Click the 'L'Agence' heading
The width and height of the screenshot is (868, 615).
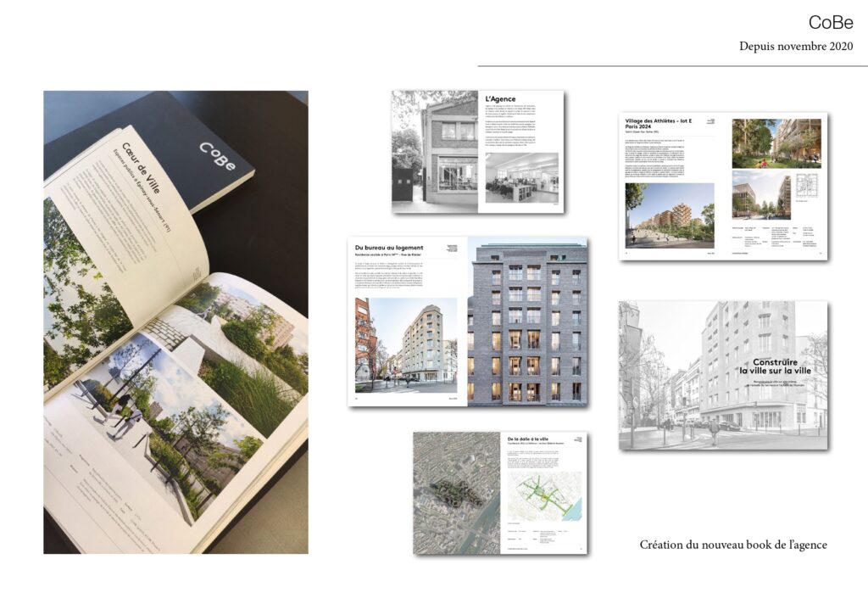pyautogui.click(x=499, y=99)
